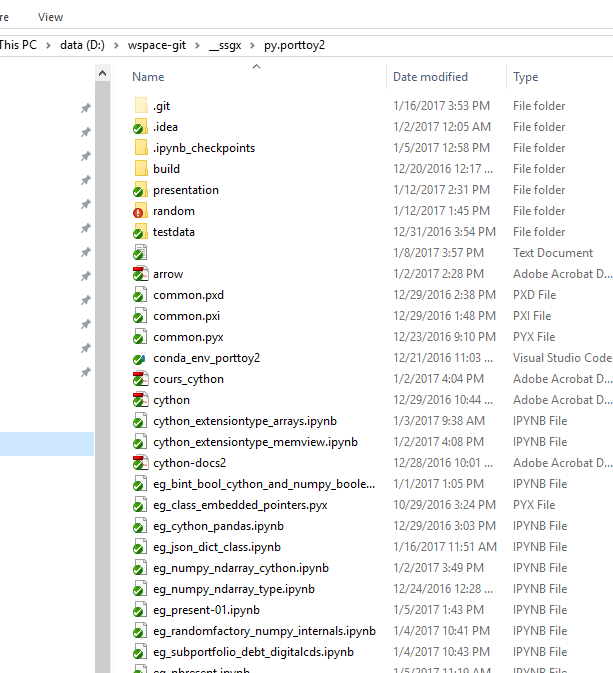Click the '__ssgx' breadcrumb segment
This screenshot has height=673, width=613.
pyautogui.click(x=225, y=45)
